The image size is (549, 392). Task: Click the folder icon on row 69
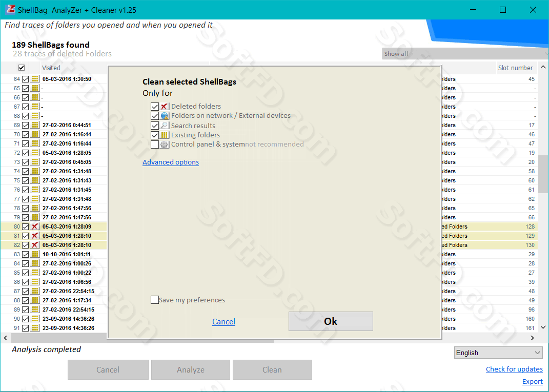(x=35, y=125)
